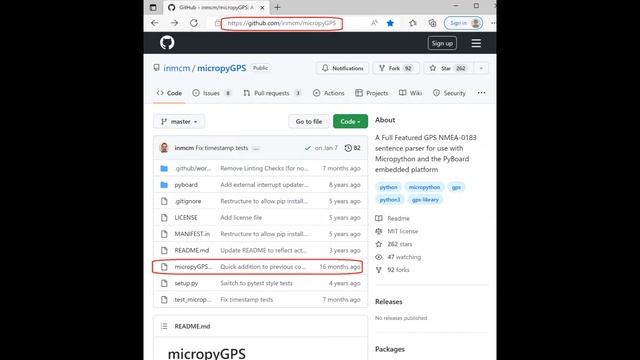Expand the Star list dropdown arrow
640x360 pixels.
pos(481,68)
